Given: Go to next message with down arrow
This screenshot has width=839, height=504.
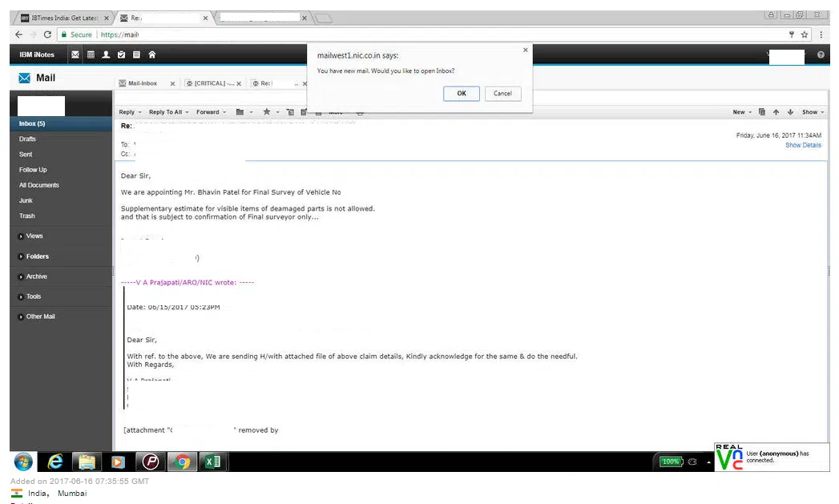Looking at the screenshot, I should coord(789,112).
